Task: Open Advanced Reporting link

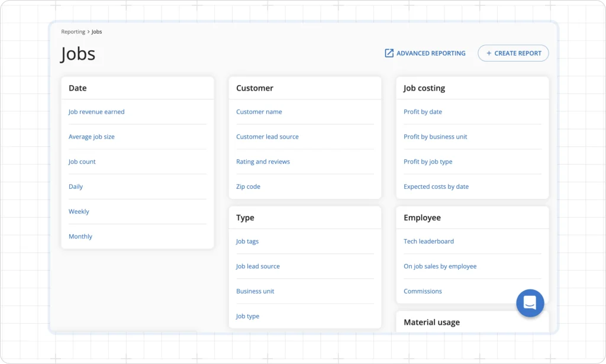Action: (430, 53)
